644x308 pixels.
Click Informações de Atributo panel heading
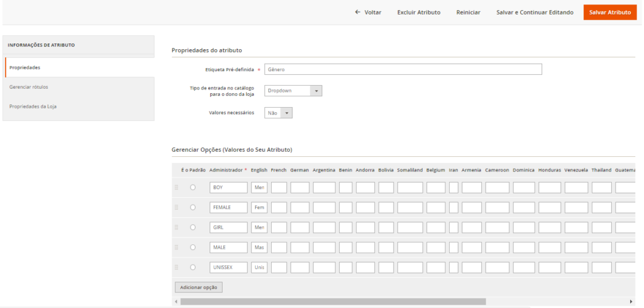[41, 45]
